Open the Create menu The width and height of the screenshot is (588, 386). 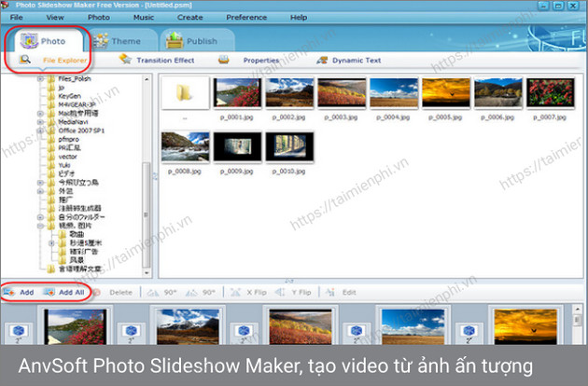point(189,17)
